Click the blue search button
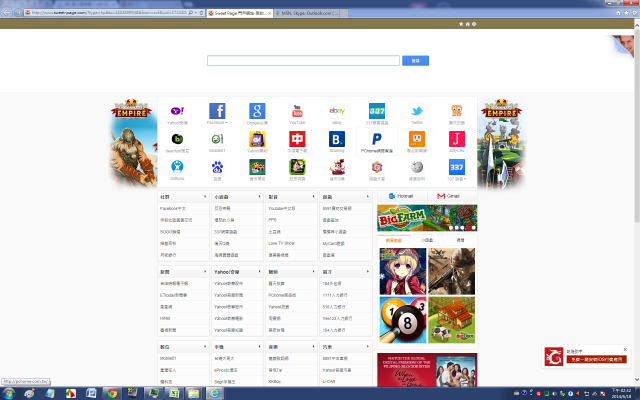 pyautogui.click(x=416, y=61)
